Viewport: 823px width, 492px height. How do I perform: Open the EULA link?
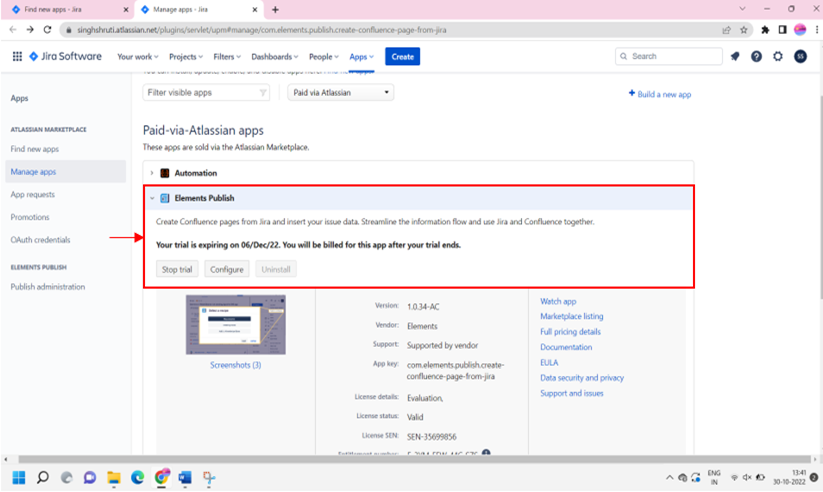pos(549,362)
